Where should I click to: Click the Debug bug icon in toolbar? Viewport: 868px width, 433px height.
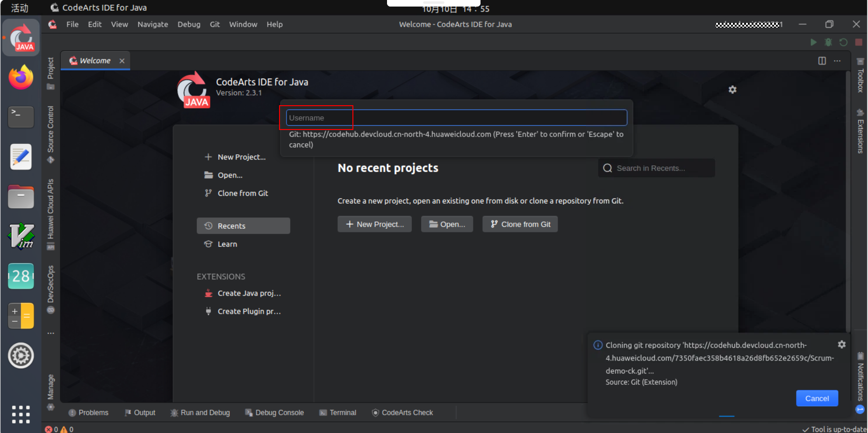[x=828, y=42]
